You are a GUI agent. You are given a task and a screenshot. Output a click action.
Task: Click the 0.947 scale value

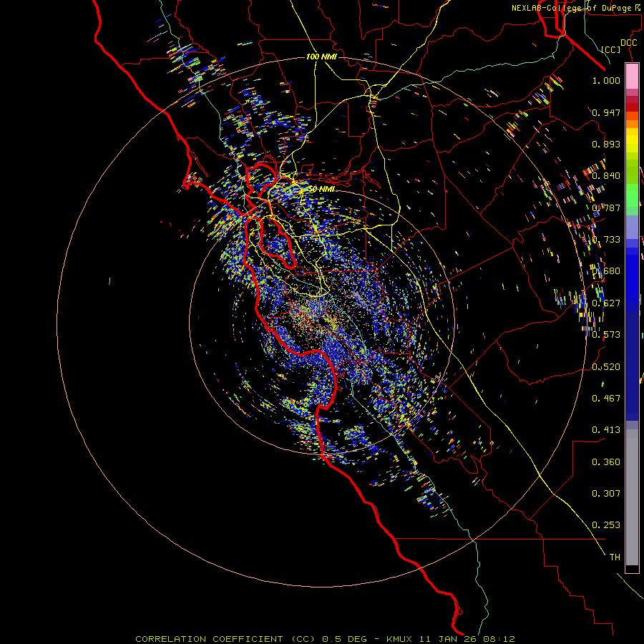click(x=606, y=112)
